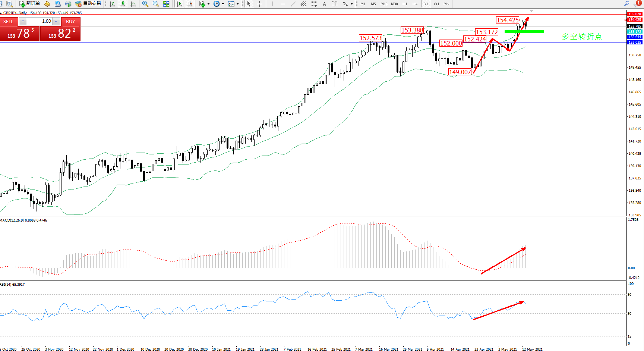Switch chart to candlestick mode

[122, 4]
